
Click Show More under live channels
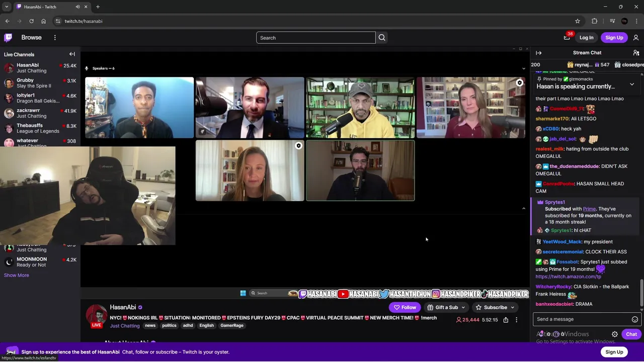pos(17,276)
